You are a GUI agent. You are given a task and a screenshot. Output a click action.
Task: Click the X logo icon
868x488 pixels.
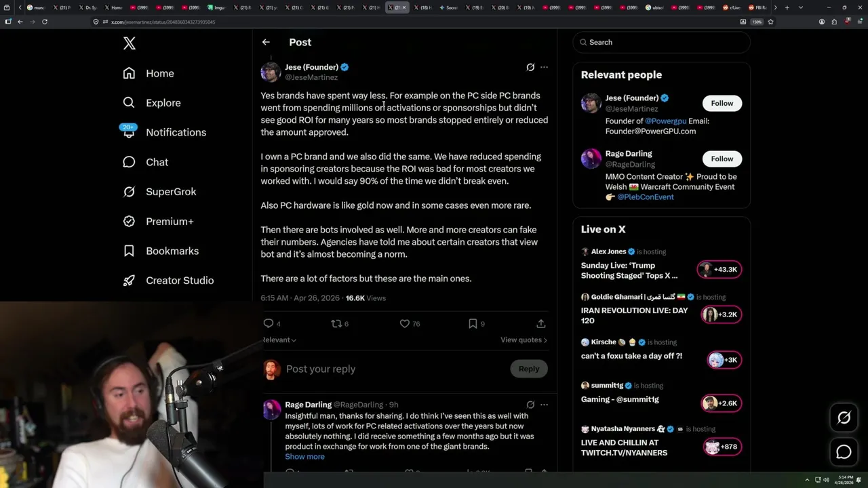click(x=130, y=43)
